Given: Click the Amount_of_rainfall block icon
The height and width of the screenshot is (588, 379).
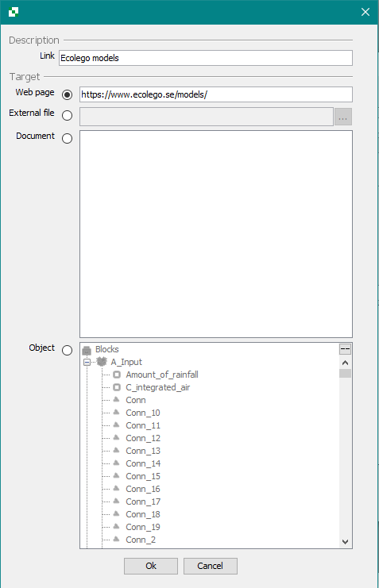Looking at the screenshot, I should (117, 375).
